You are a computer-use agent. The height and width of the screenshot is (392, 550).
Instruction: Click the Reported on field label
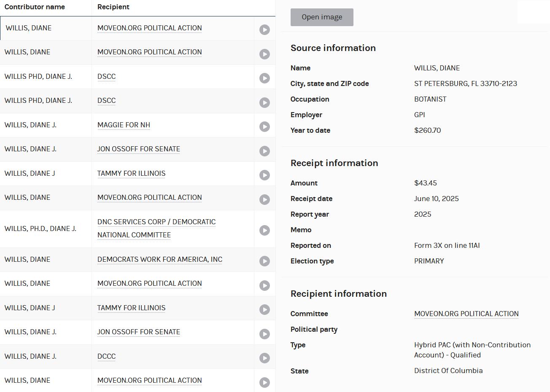click(x=311, y=245)
